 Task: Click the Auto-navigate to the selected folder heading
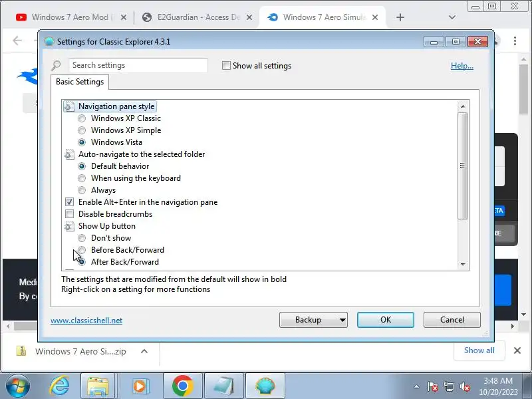[x=142, y=154]
